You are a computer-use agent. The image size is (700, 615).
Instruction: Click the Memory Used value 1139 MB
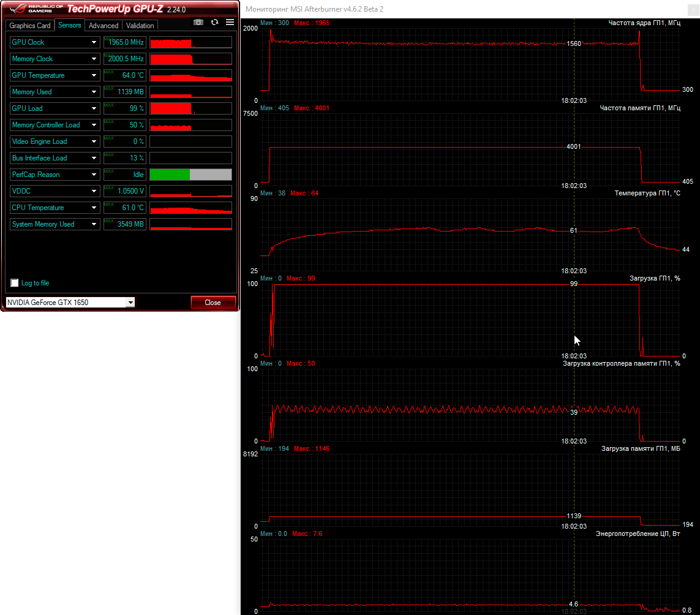pos(125,92)
